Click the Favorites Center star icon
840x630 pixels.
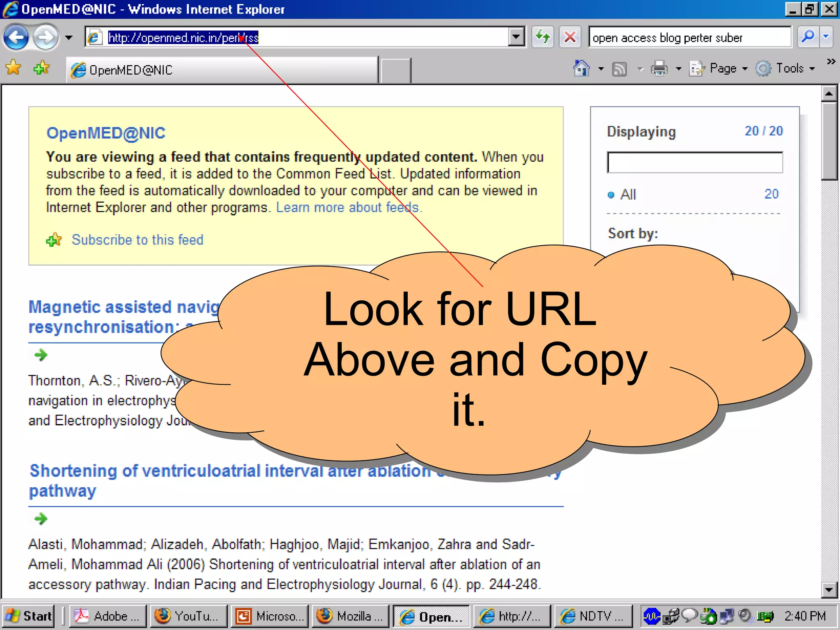14,68
